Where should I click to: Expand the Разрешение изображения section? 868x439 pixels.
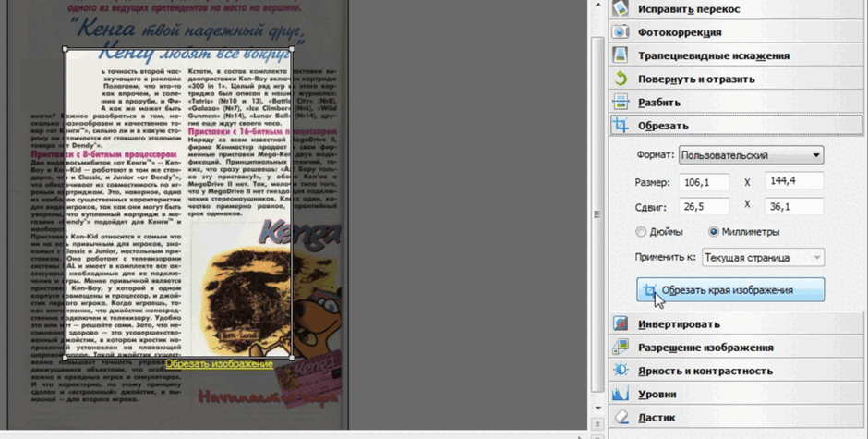[736, 347]
